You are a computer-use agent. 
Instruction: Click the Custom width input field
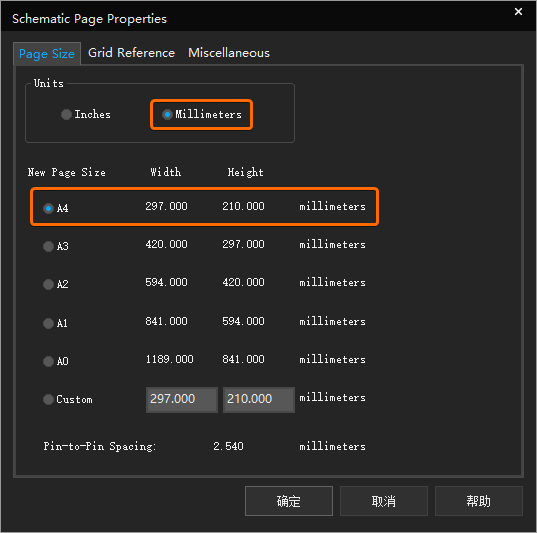click(x=182, y=399)
